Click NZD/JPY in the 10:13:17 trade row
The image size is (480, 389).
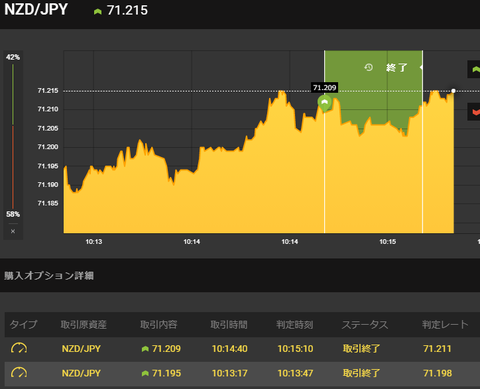[x=81, y=373]
